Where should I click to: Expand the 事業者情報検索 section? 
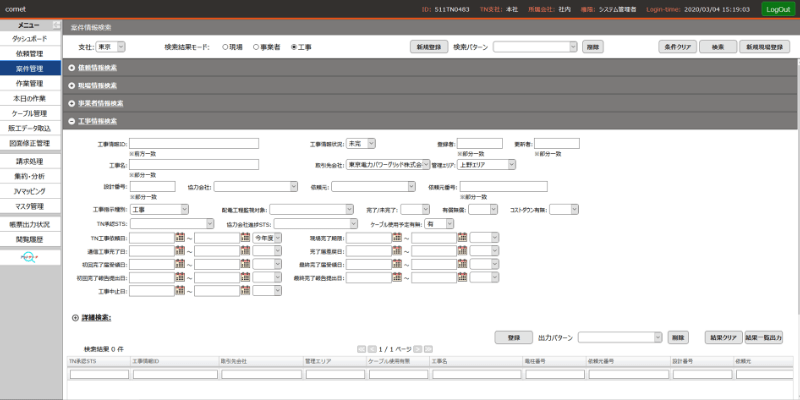point(72,103)
